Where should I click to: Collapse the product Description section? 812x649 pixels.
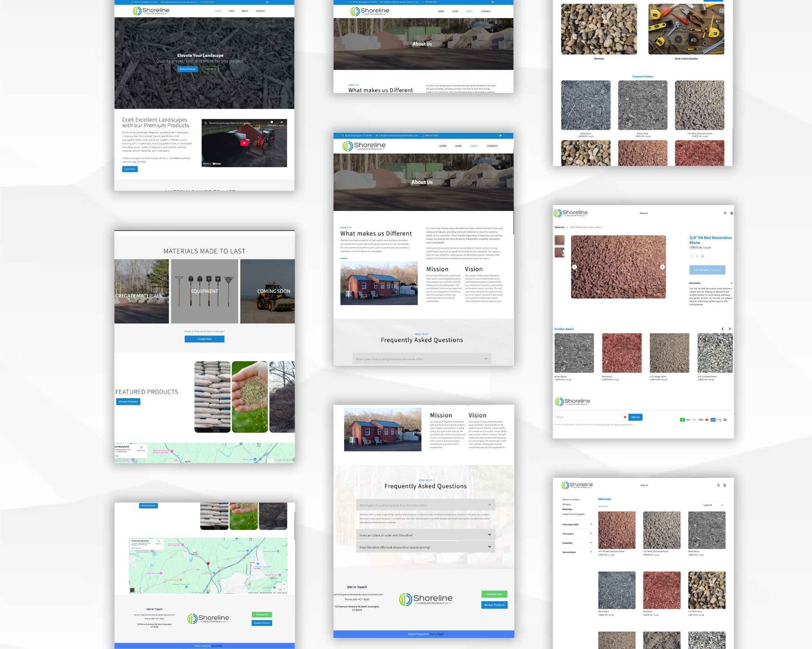tap(731, 283)
